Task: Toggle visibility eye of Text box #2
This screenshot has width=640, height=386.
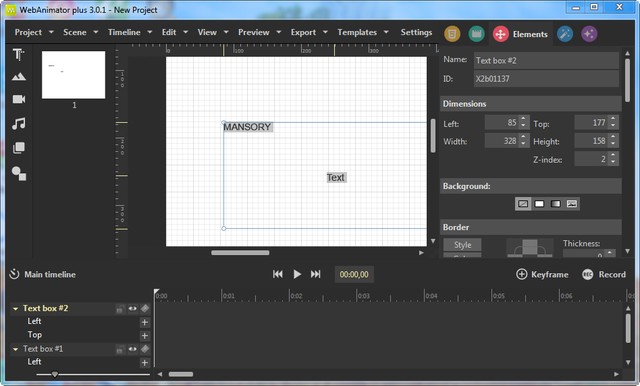Action: point(132,308)
